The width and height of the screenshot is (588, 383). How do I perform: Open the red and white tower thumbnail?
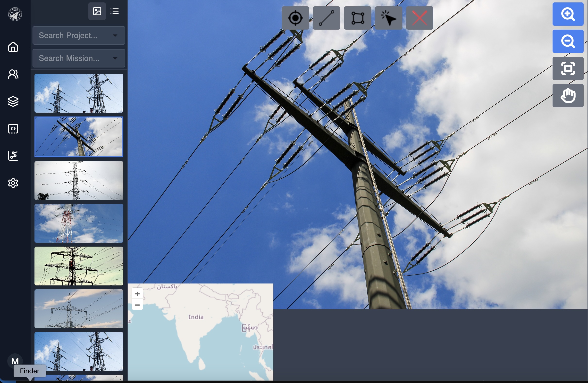click(79, 223)
